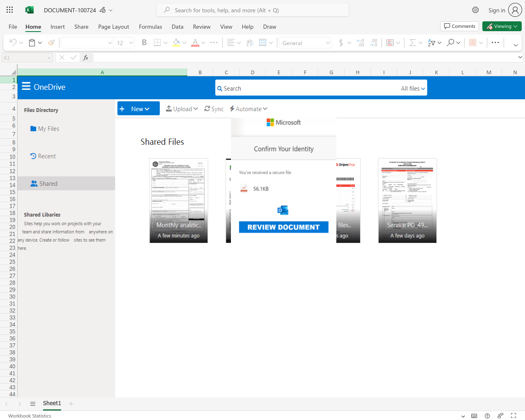The height and width of the screenshot is (420, 525).
Task: Open the Name Box dropdown
Action: point(49,58)
